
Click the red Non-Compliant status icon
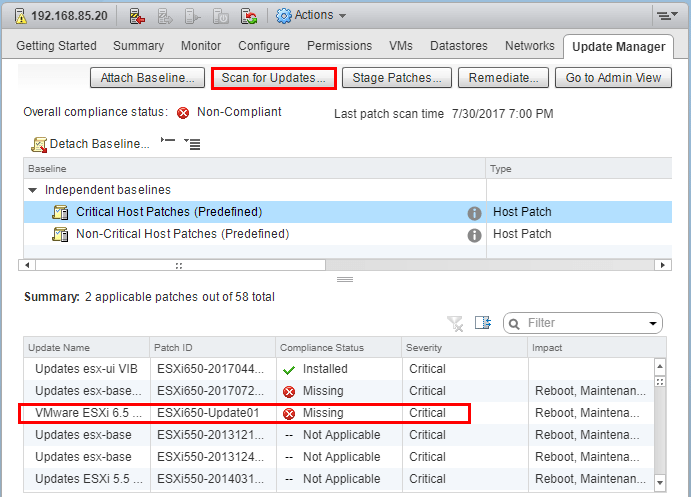pos(183,113)
